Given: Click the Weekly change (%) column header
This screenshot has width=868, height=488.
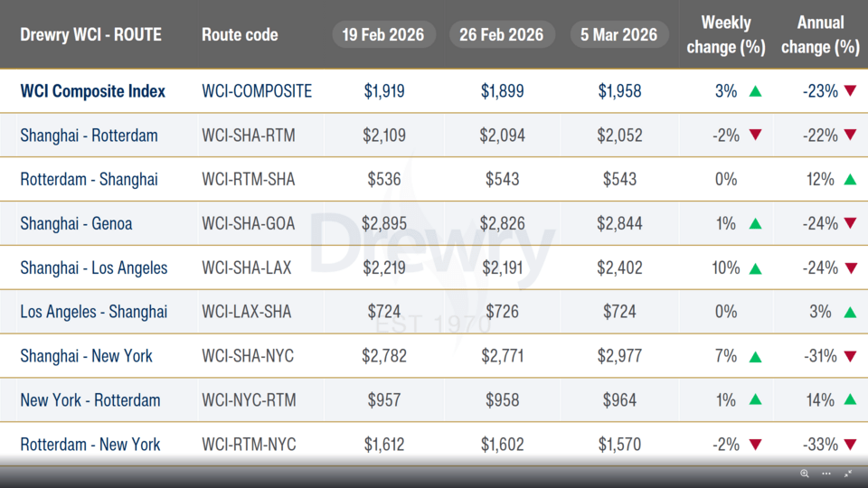Looking at the screenshot, I should tap(725, 34).
